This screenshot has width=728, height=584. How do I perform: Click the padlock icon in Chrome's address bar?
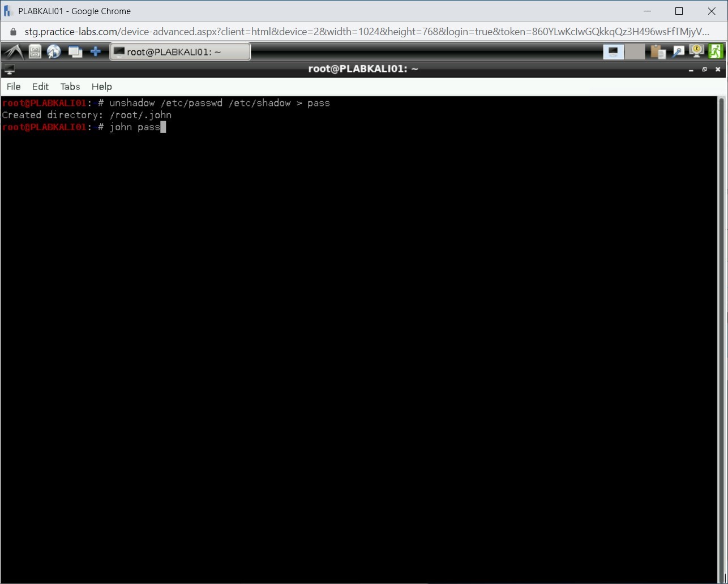tap(12, 32)
